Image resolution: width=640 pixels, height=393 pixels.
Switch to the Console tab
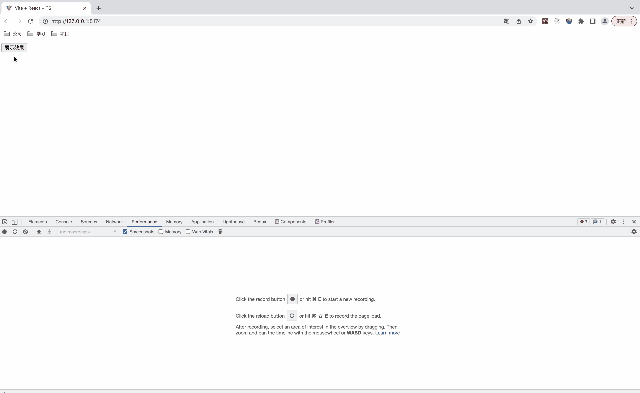(x=64, y=222)
